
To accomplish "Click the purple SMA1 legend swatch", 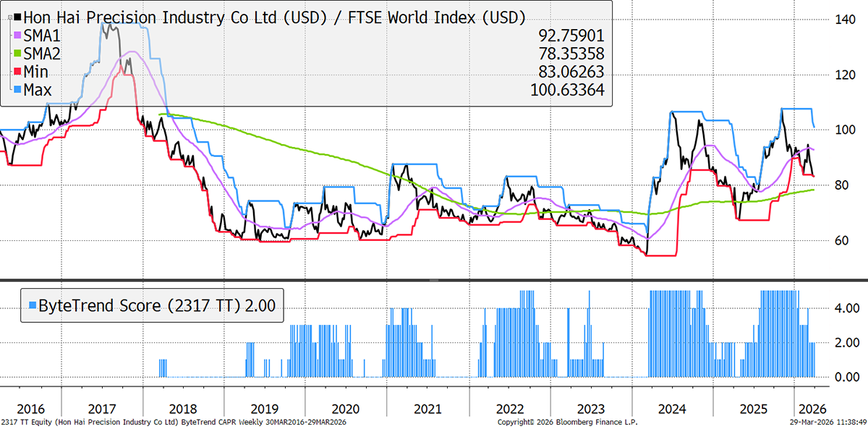I will point(17,35).
